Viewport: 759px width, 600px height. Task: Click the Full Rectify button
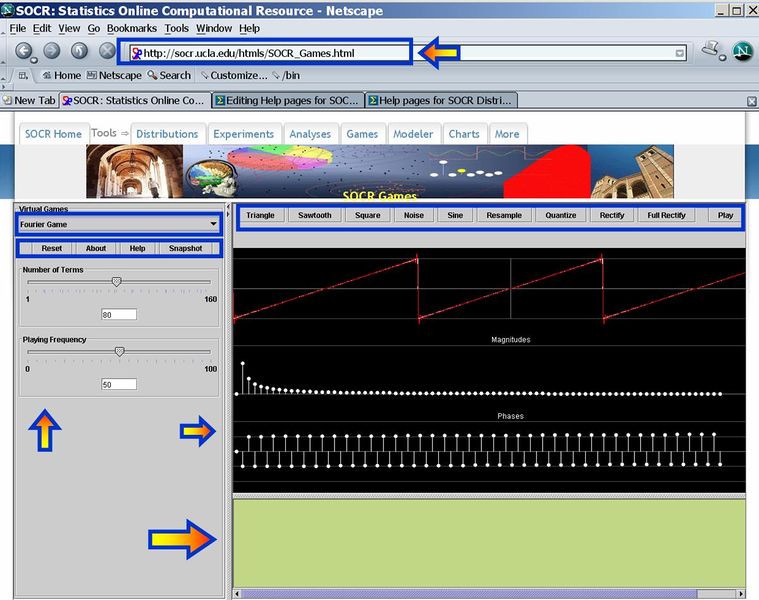667,215
